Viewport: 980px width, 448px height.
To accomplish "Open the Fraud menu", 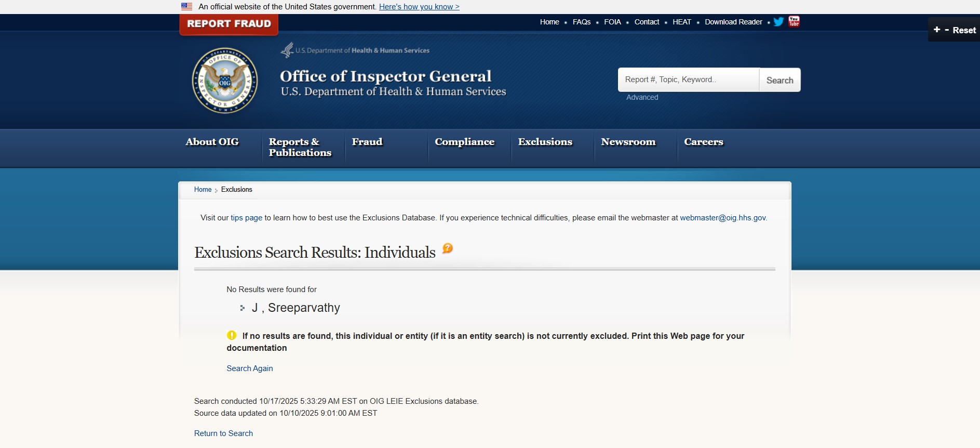I will tap(367, 142).
